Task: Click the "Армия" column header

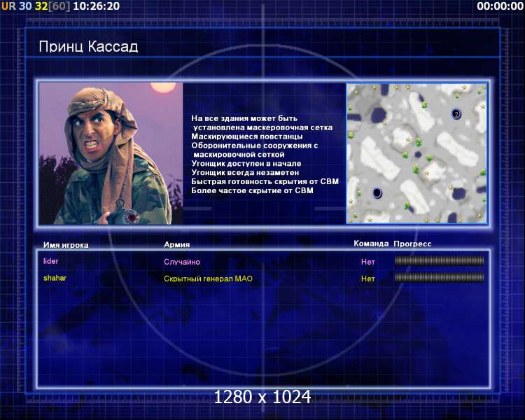Action: coord(176,244)
